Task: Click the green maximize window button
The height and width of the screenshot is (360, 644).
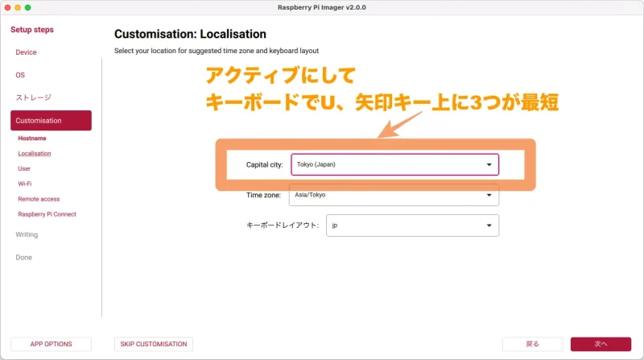Action: click(27, 7)
